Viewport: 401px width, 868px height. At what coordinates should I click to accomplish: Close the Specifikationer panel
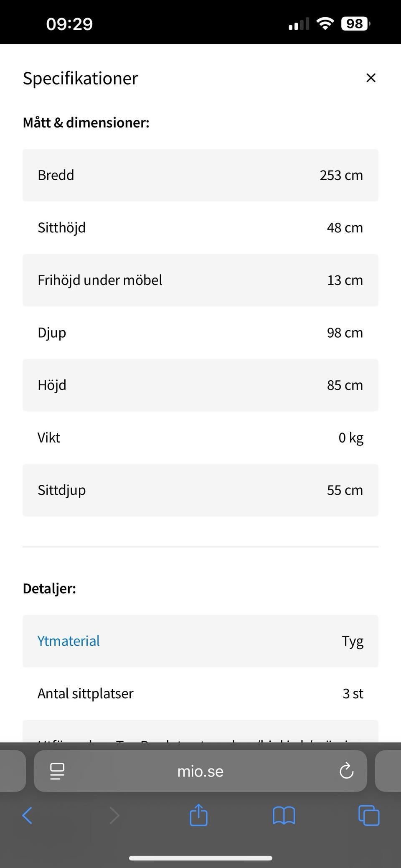371,78
